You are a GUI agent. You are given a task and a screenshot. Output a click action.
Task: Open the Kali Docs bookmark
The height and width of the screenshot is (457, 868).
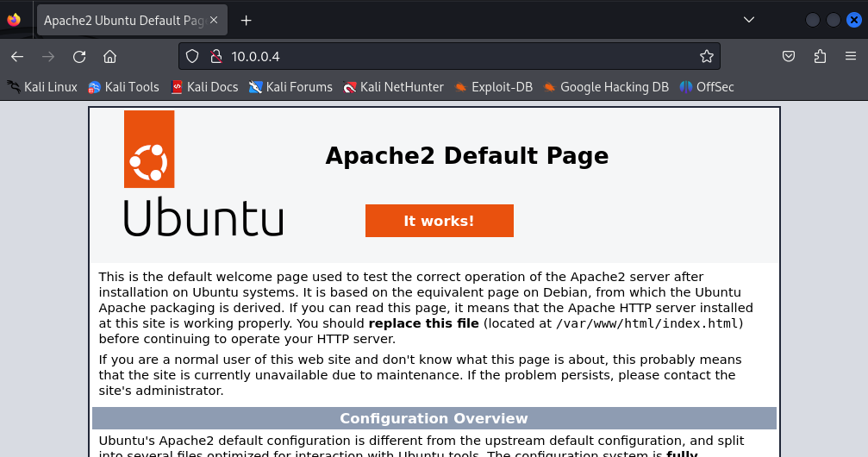click(x=205, y=87)
